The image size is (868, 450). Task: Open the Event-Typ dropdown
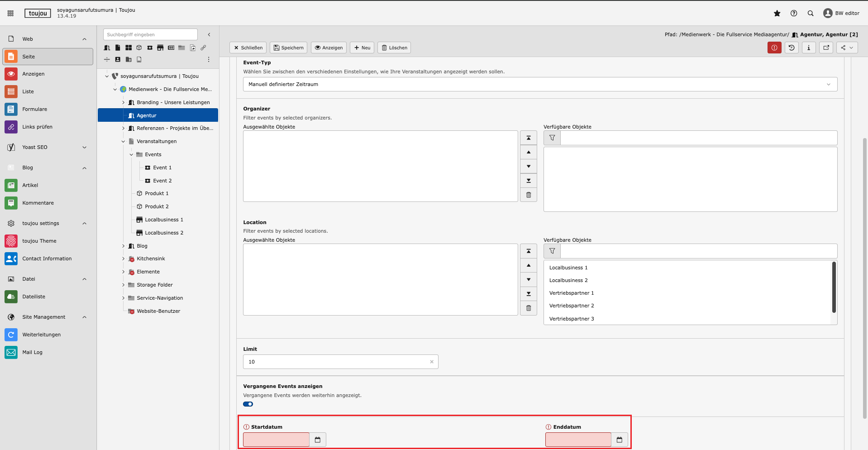point(540,84)
